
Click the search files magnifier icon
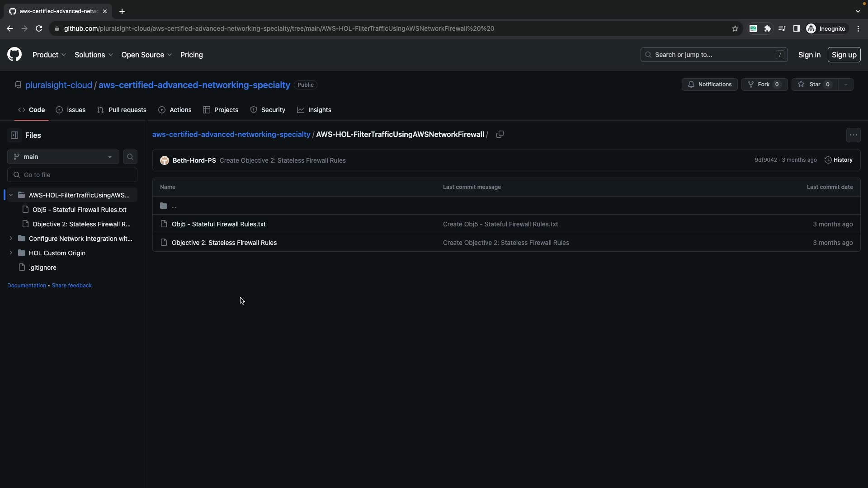point(130,157)
